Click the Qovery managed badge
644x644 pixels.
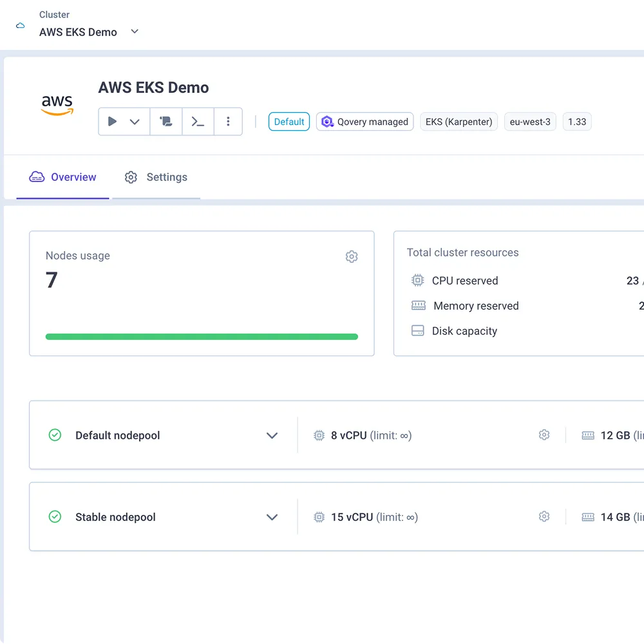pyautogui.click(x=365, y=122)
